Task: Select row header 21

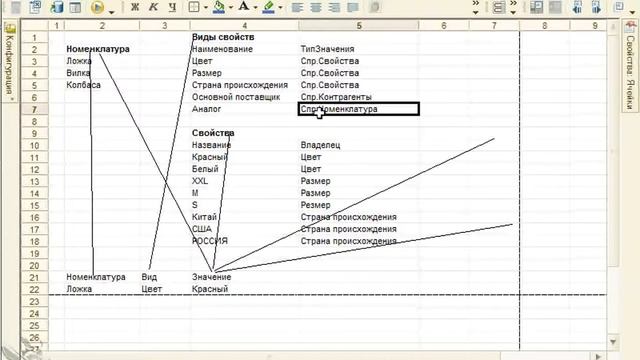Action: [x=34, y=278]
